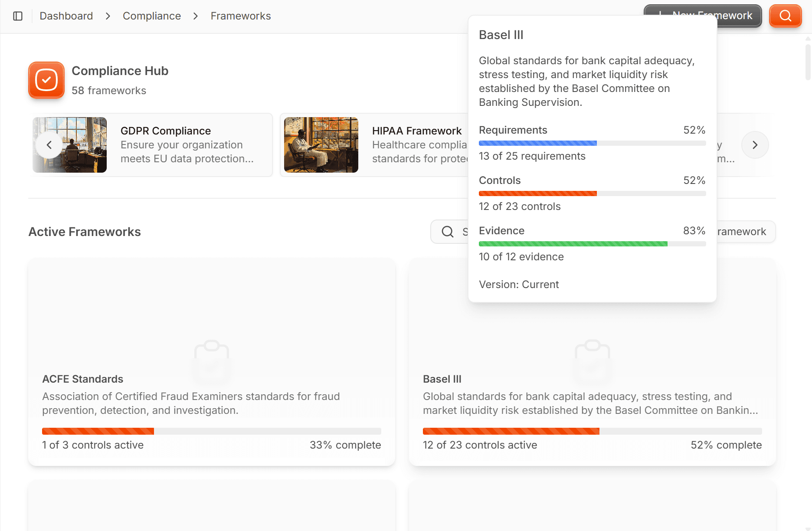Open global search with the orange magnifier icon
The height and width of the screenshot is (531, 812).
click(785, 16)
